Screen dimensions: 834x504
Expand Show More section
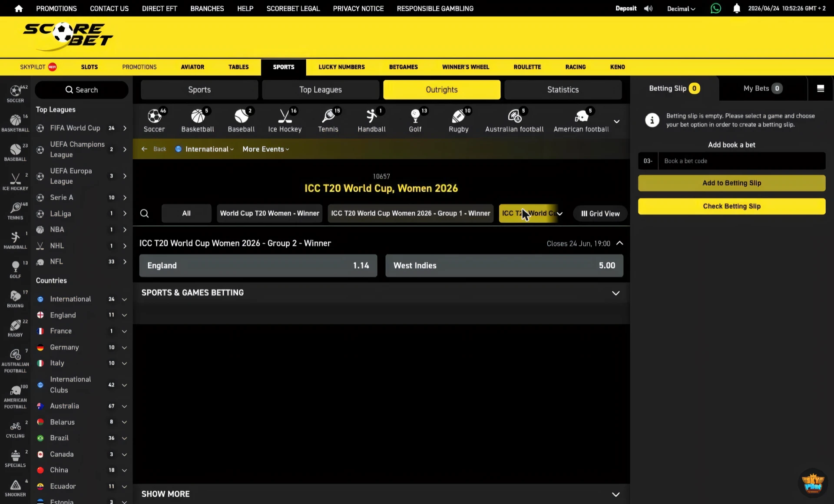[x=381, y=494]
